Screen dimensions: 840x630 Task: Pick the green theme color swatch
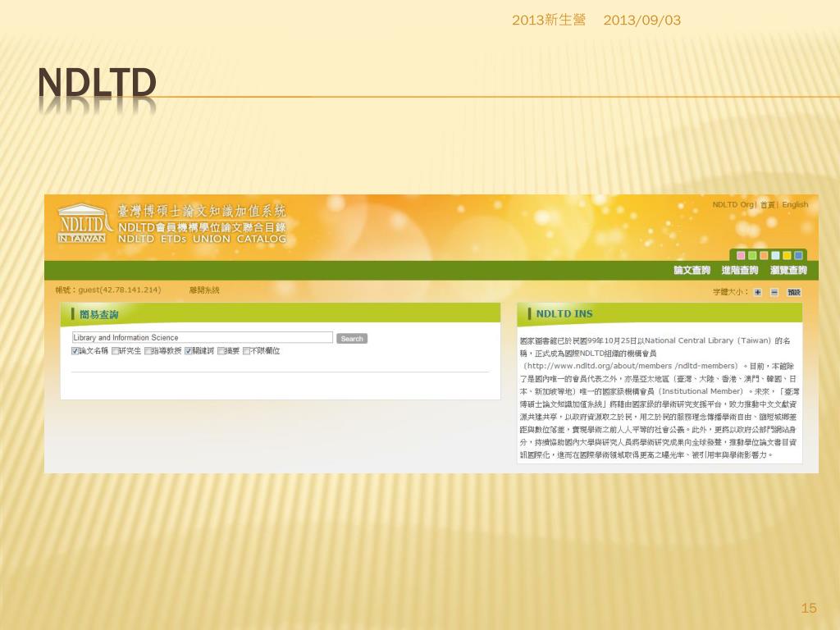pos(752,256)
